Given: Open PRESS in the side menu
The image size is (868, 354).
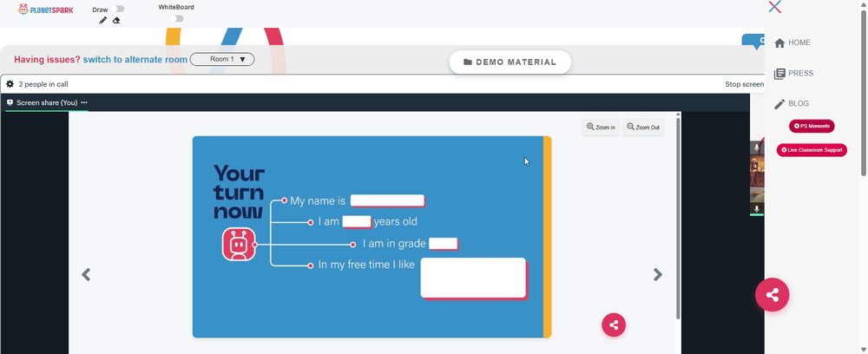Looking at the screenshot, I should coord(793,73).
